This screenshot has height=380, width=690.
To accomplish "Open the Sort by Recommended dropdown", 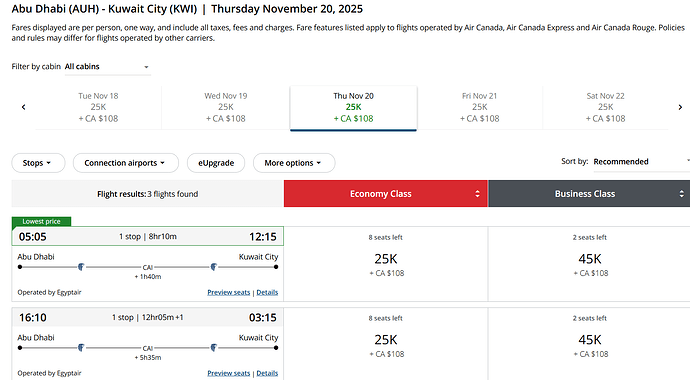I will click(642, 162).
